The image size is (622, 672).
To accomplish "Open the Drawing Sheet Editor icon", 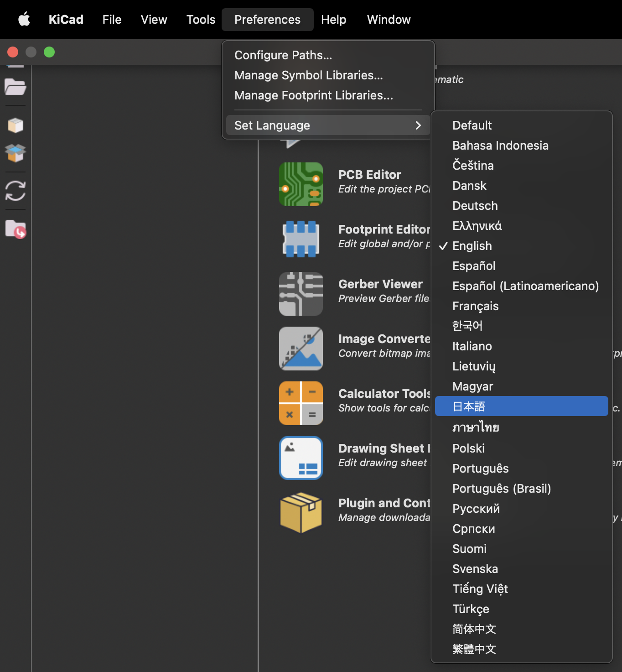I will [301, 458].
